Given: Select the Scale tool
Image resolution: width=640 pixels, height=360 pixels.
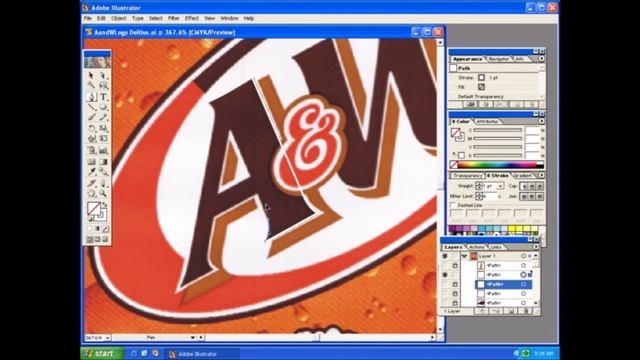Looking at the screenshot, I should coord(103,128).
